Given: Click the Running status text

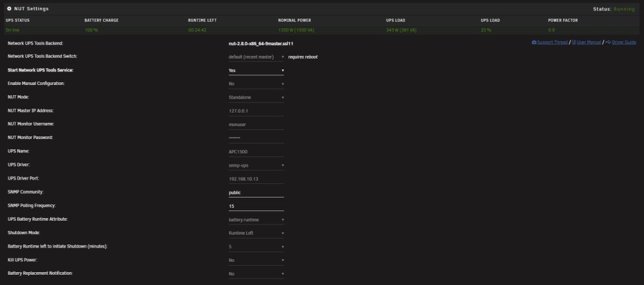Looking at the screenshot, I should tap(624, 9).
